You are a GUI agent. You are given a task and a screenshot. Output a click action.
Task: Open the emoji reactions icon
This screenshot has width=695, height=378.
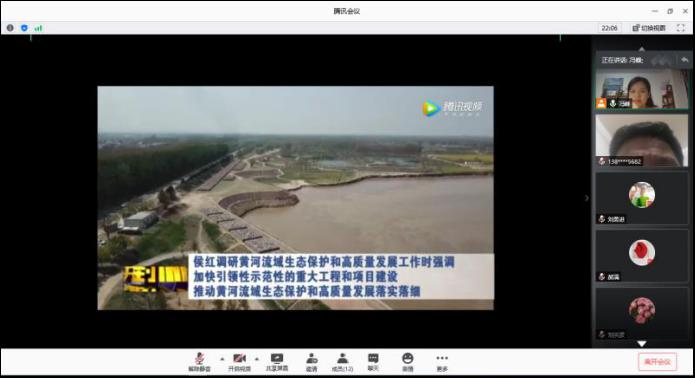407,362
